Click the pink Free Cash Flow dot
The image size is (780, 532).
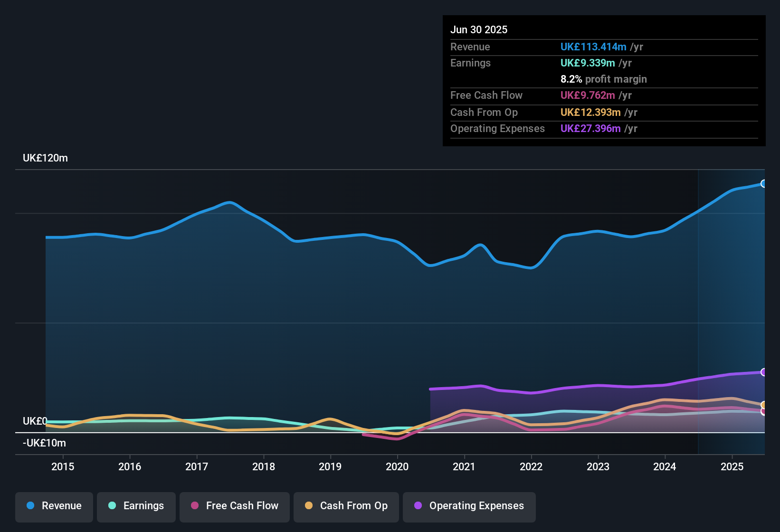coord(195,505)
